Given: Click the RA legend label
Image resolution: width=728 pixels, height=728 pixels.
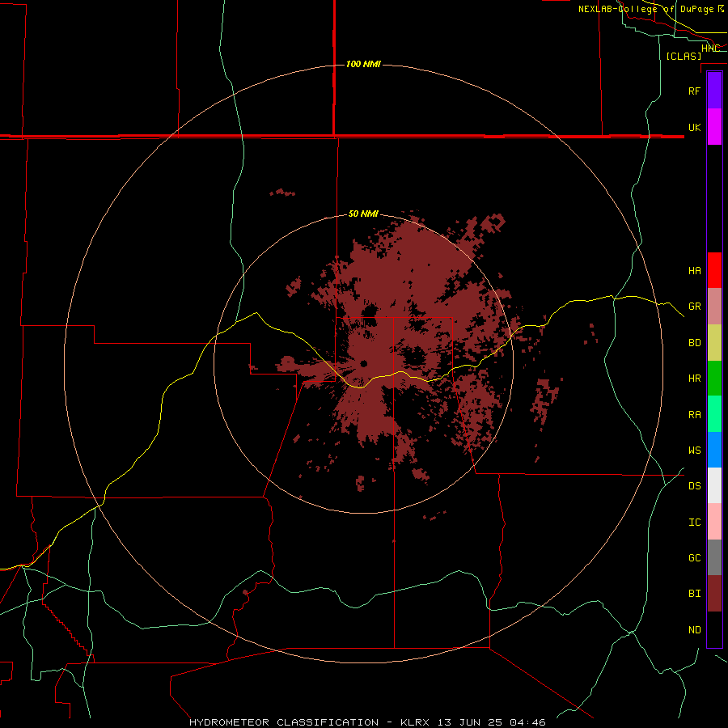Looking at the screenshot, I should [x=694, y=415].
